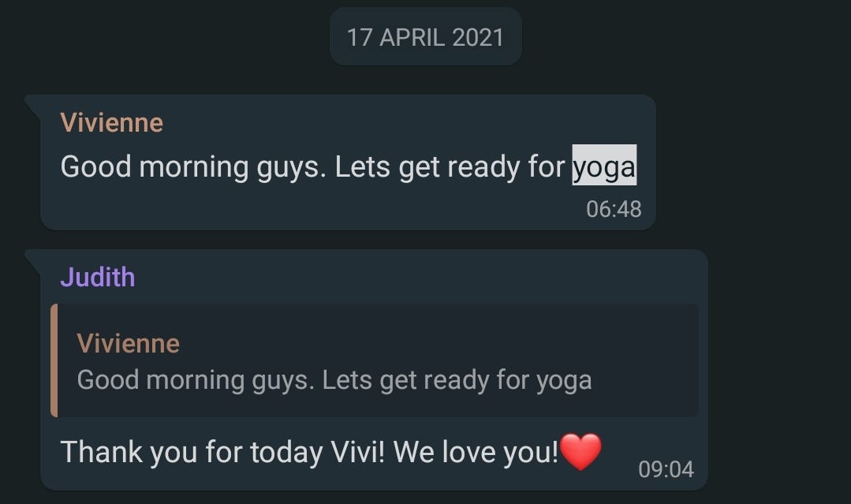Open Judith's profile from the purple sender name

(98, 277)
